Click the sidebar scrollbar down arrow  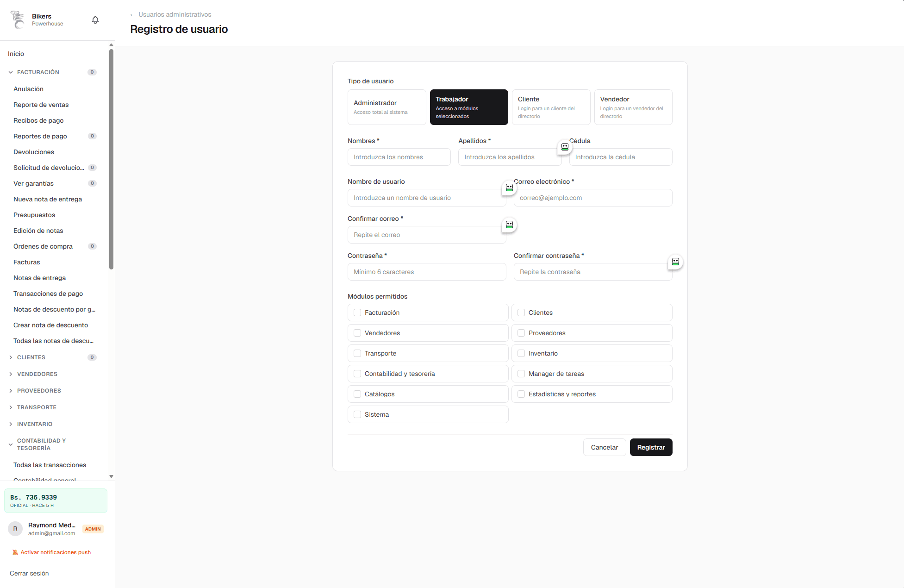coord(111,476)
